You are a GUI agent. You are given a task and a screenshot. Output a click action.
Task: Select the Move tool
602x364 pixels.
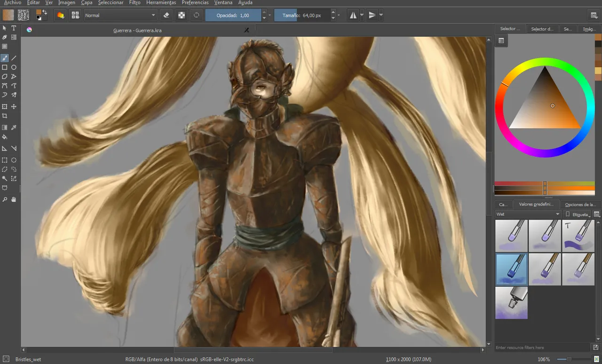(x=14, y=107)
